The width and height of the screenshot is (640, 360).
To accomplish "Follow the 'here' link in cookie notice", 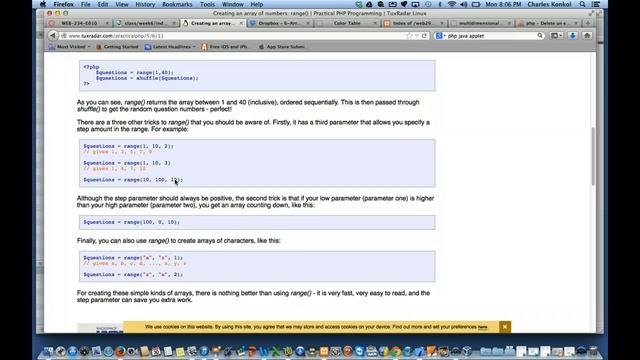I will (482, 327).
